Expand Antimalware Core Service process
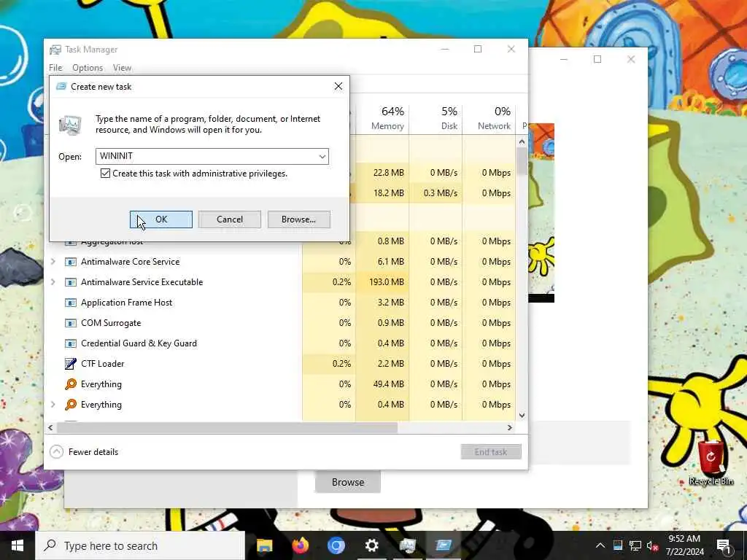Screen dimensions: 747x560 coord(53,262)
